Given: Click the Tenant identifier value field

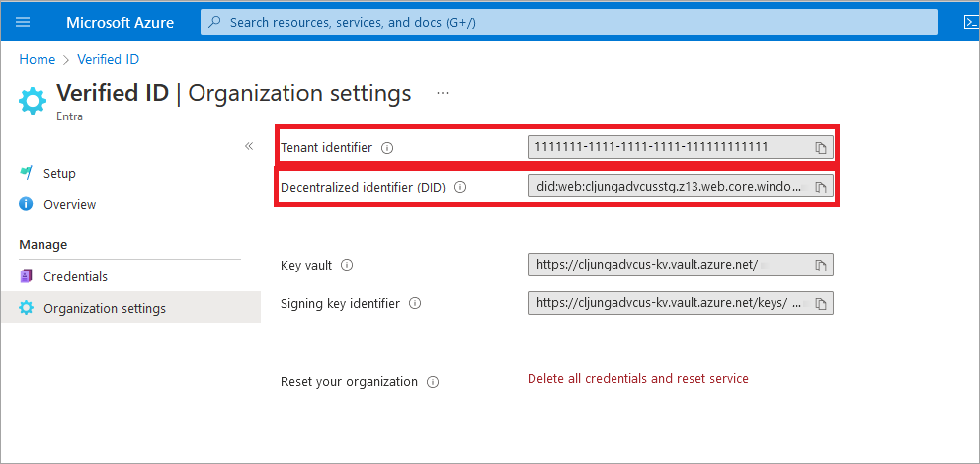Looking at the screenshot, I should [680, 148].
